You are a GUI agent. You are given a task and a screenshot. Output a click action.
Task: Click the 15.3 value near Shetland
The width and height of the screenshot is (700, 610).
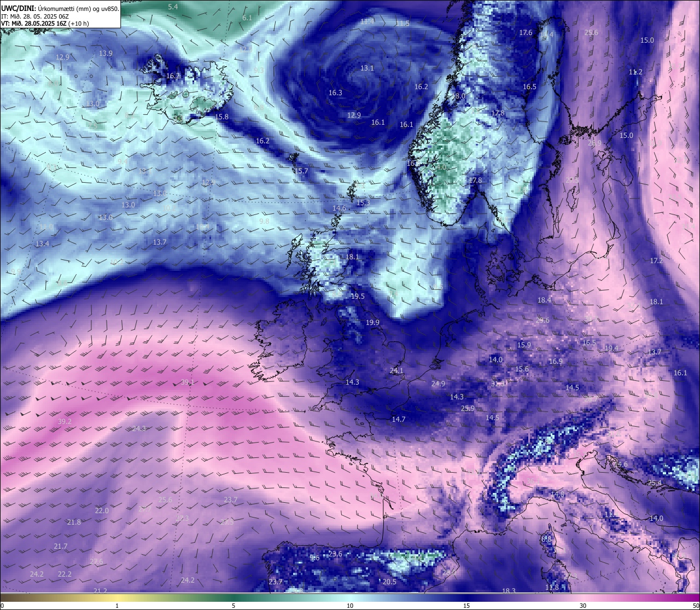click(363, 202)
